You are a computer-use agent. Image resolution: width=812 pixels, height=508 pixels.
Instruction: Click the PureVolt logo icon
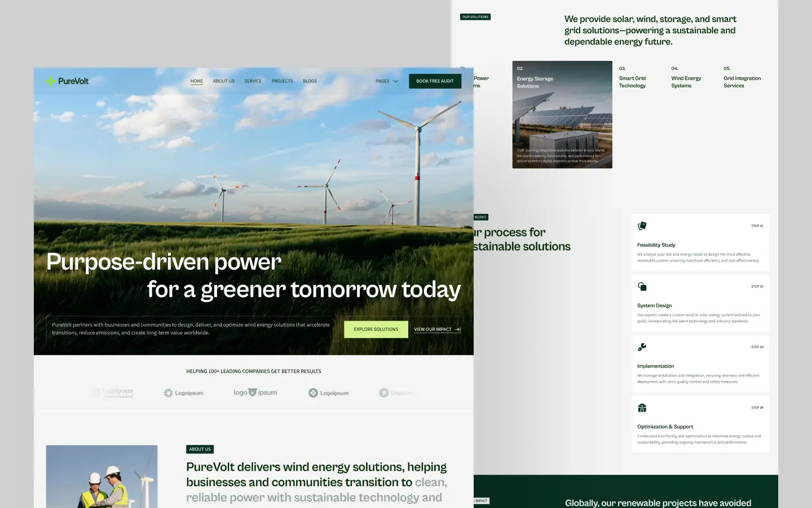[x=51, y=81]
